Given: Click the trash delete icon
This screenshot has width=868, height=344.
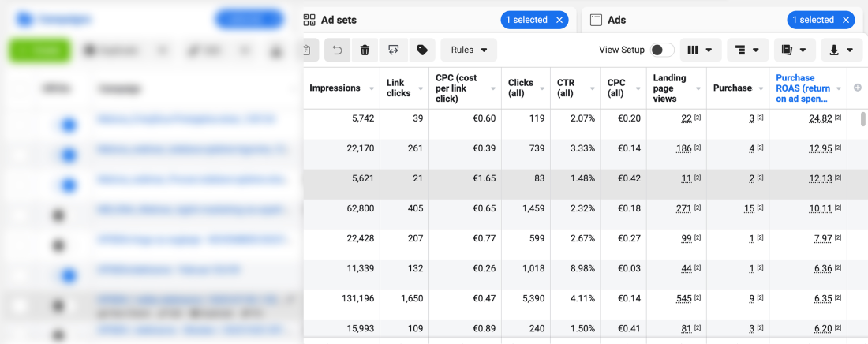Looking at the screenshot, I should (x=365, y=50).
